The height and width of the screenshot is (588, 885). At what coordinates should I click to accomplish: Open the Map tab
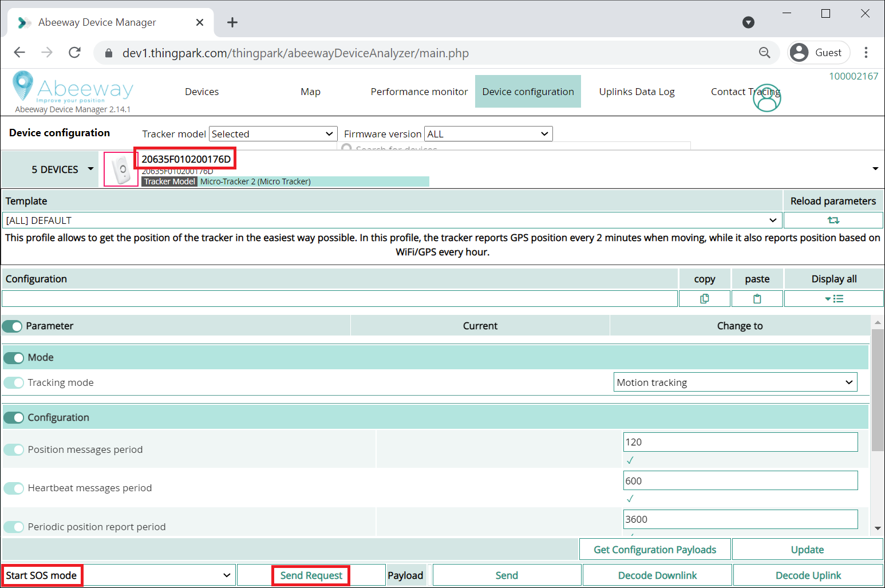(310, 92)
